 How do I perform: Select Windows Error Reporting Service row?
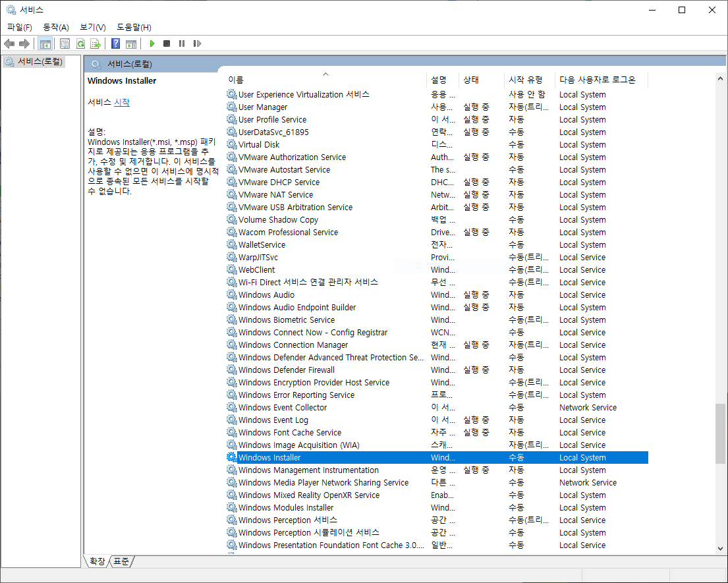437,395
